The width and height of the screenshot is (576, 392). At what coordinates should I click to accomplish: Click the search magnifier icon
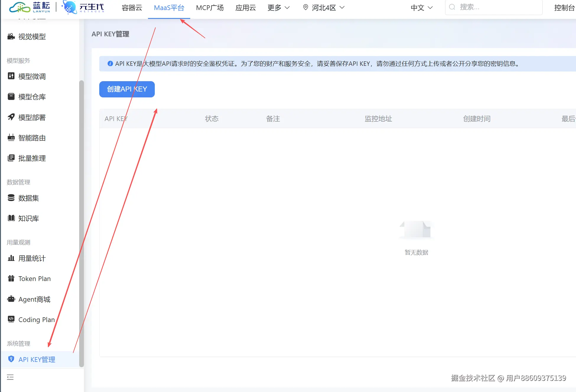(452, 7)
